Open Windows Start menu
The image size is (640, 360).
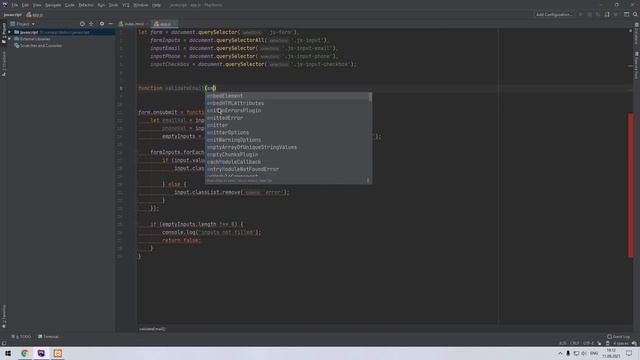(x=8, y=353)
